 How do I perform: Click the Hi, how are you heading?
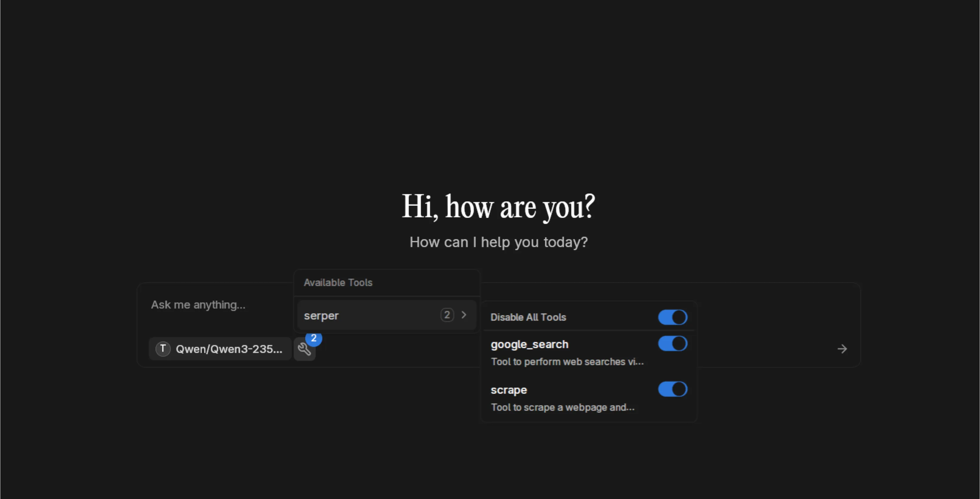[x=499, y=206]
